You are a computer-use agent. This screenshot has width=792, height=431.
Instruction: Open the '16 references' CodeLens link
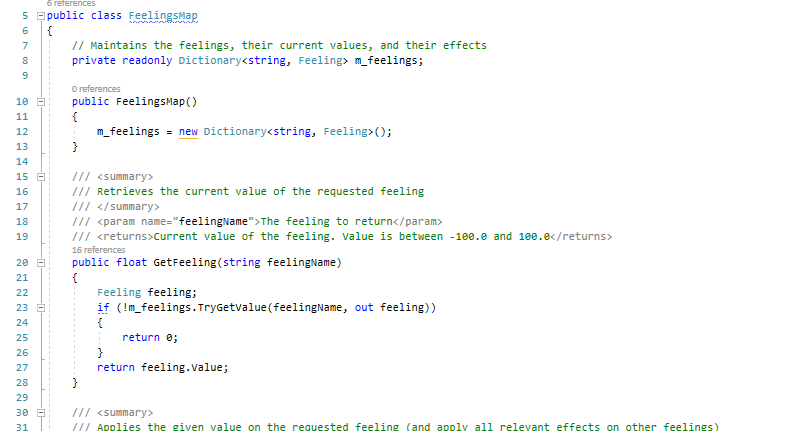98,250
